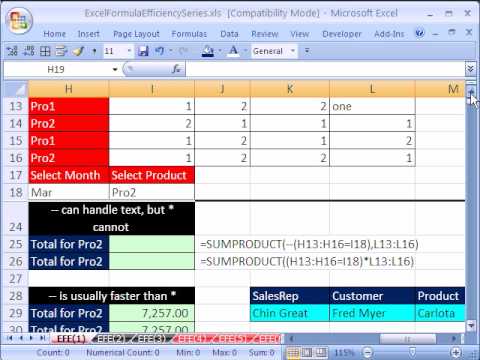Switch to the EFE(4) sheet tab
Image resolution: width=480 pixels, height=360 pixels.
191,339
